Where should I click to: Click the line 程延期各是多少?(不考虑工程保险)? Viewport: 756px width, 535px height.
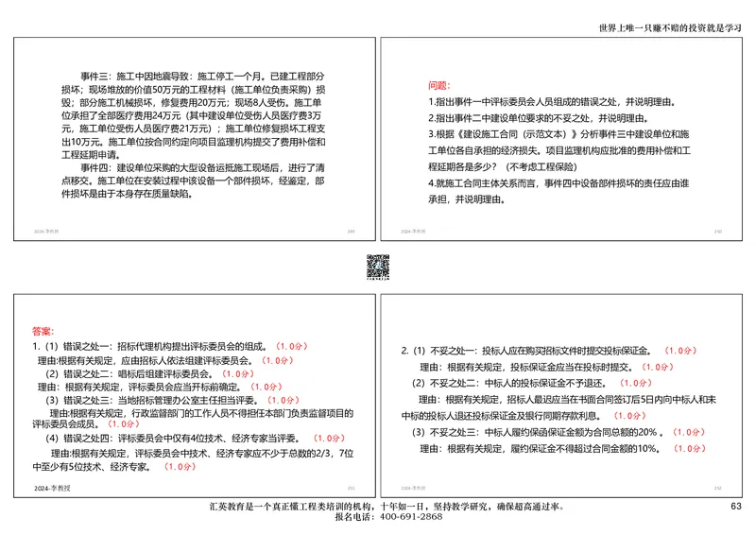(503, 167)
